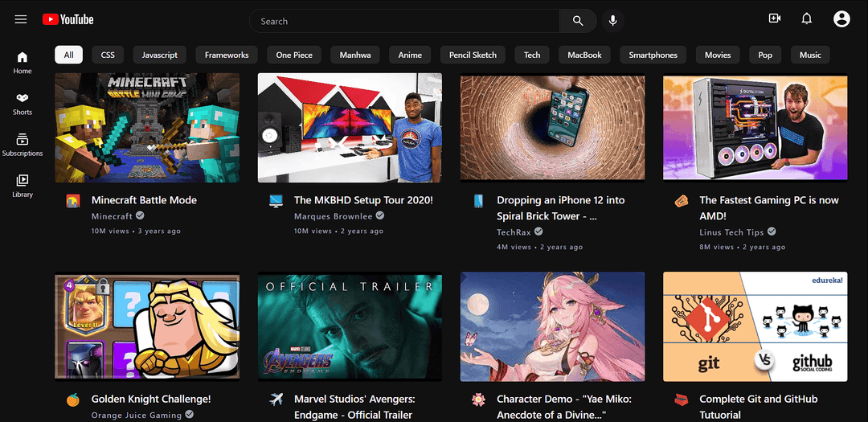Select the Smartphones filter chip

point(653,55)
